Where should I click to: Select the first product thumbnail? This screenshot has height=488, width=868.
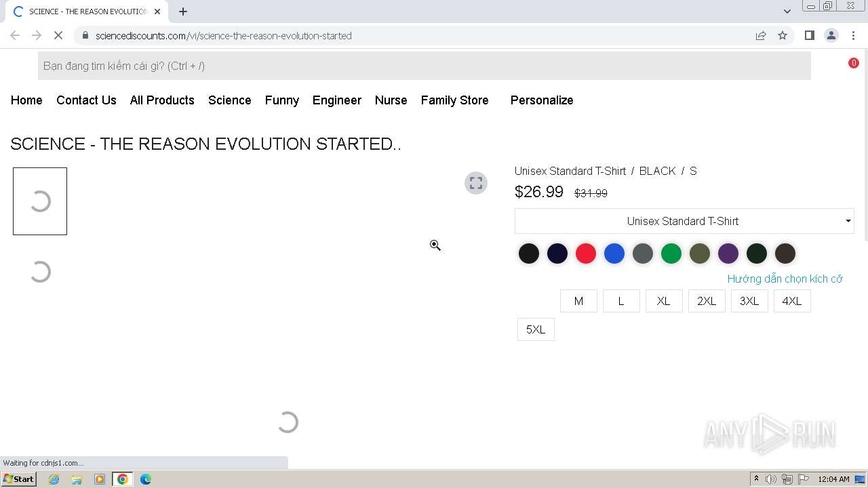40,201
